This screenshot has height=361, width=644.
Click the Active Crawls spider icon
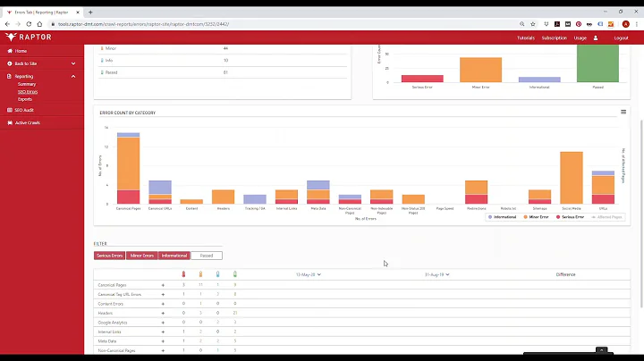[x=10, y=122]
